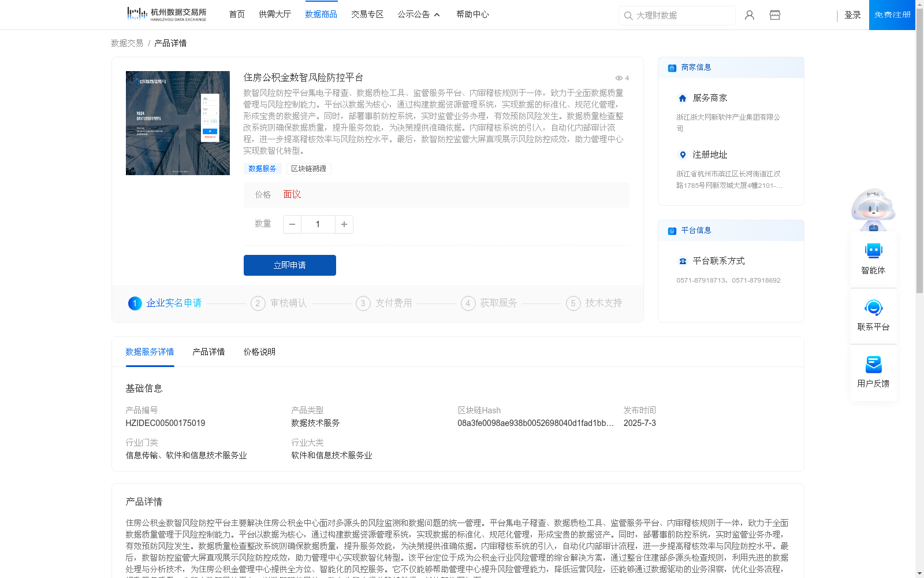The height and width of the screenshot is (578, 924).
Task: Click the floating robot mascot
Action: coord(873,209)
